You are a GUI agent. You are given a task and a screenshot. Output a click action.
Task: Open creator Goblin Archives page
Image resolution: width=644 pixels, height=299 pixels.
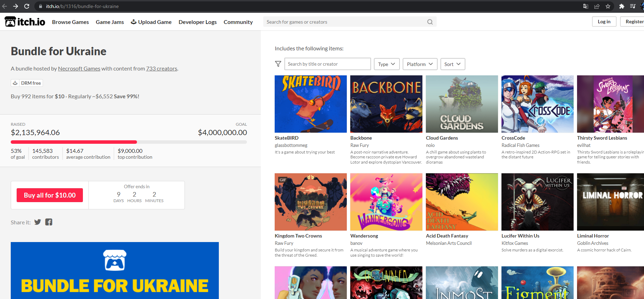click(x=593, y=243)
